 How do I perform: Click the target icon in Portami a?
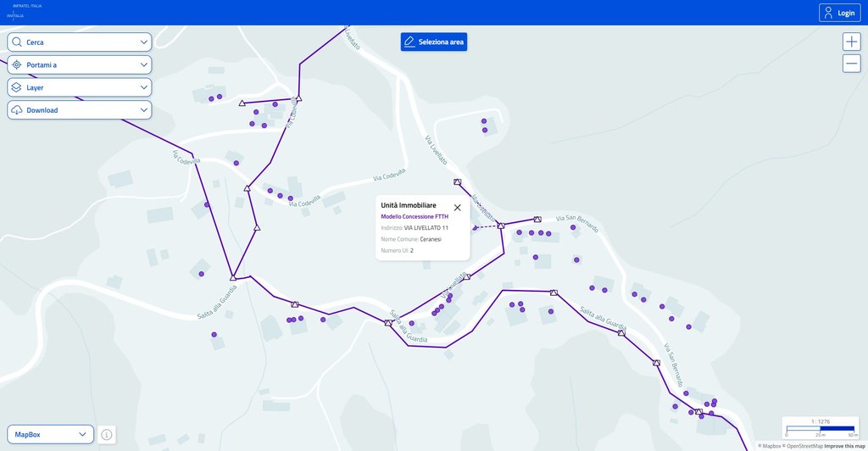click(x=17, y=64)
